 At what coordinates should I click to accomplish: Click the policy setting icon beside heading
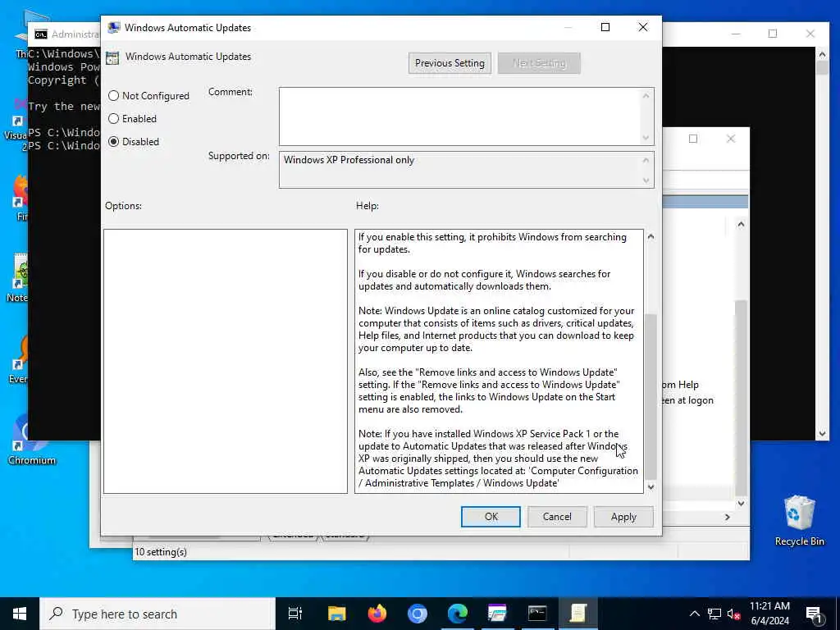click(x=112, y=58)
